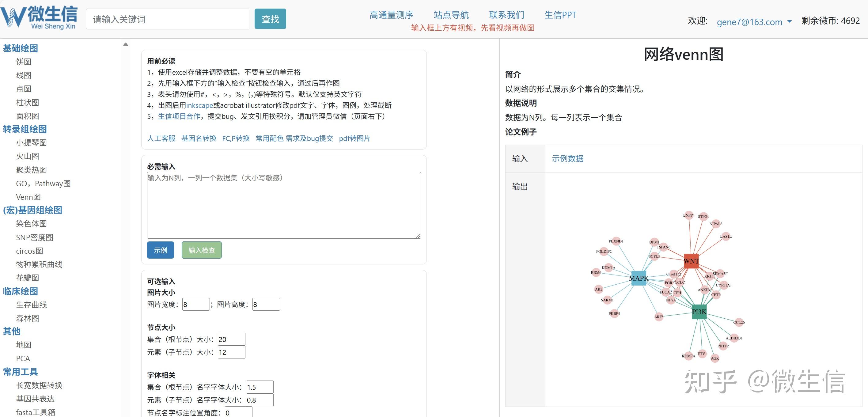This screenshot has width=868, height=417.
Task: Click the 示例数据 sample data link
Action: (x=568, y=158)
